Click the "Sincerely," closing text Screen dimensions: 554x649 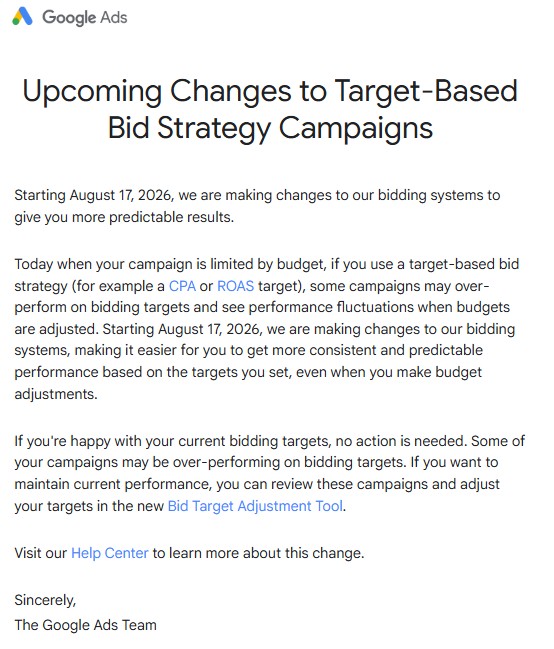(x=46, y=600)
